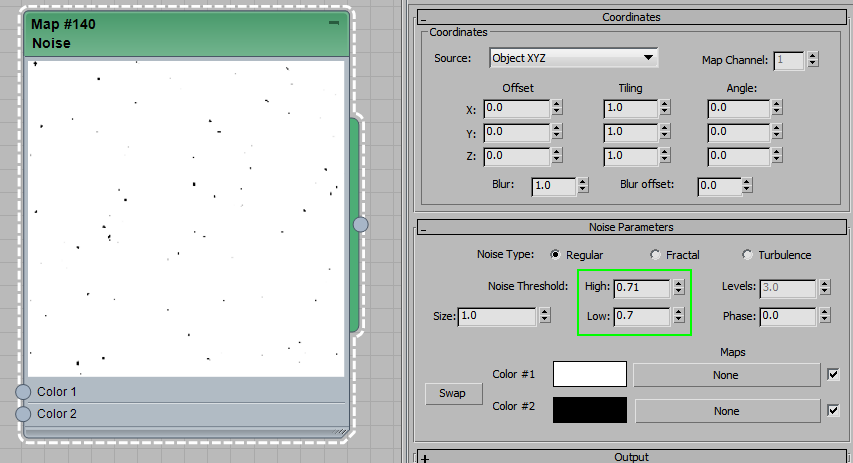Select the Regular noise type

pos(556,255)
